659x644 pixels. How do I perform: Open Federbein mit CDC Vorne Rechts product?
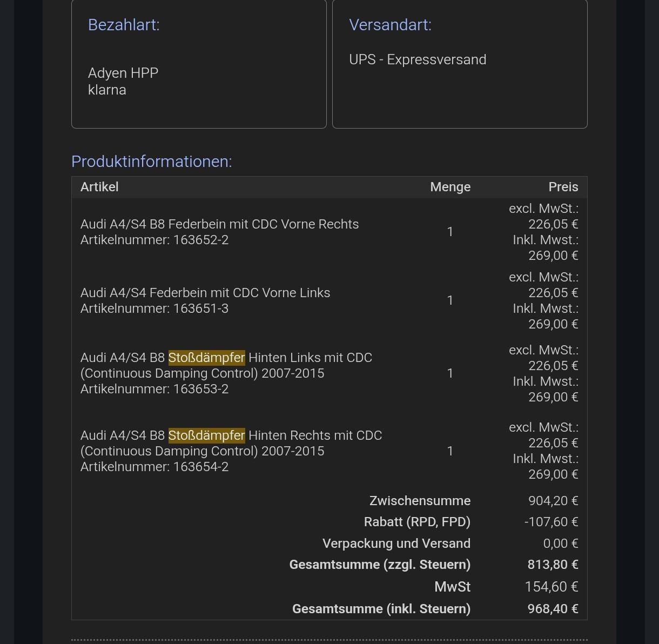click(x=219, y=224)
